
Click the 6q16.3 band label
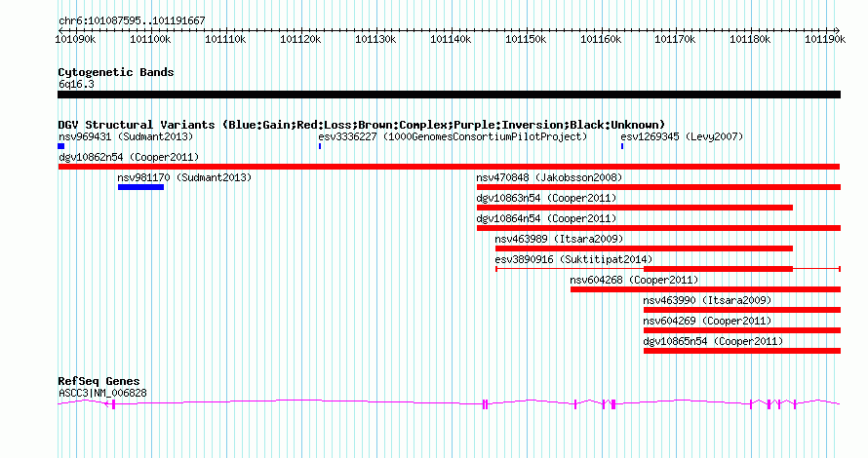(76, 84)
